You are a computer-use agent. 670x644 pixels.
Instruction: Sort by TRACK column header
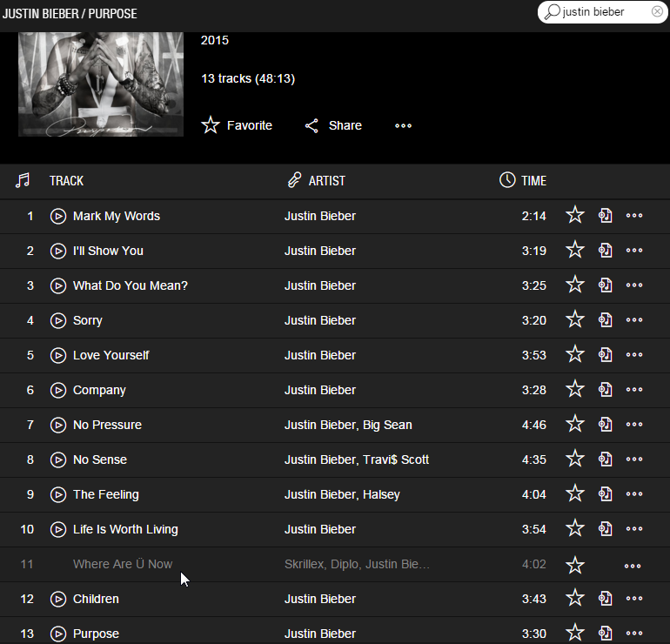point(66,181)
